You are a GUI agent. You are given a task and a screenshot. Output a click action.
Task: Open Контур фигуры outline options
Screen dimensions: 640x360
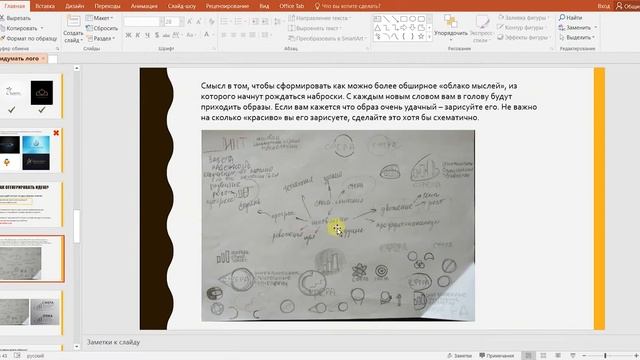tap(521, 27)
